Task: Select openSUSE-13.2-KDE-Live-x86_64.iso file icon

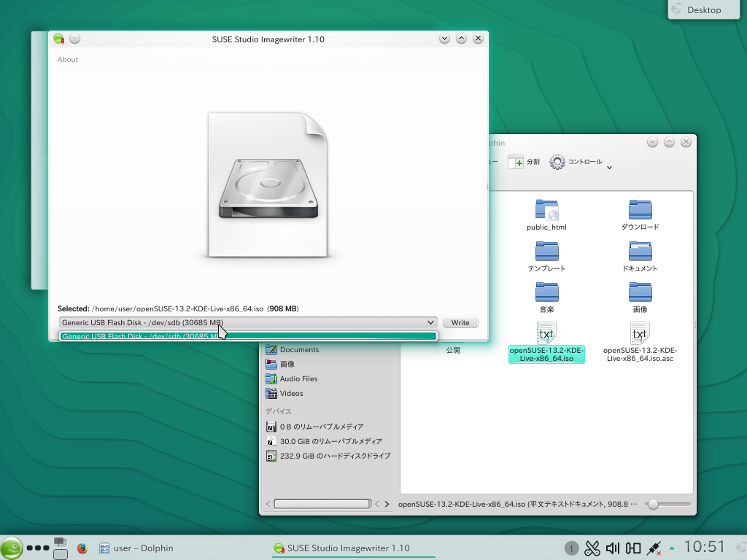Action: (546, 333)
